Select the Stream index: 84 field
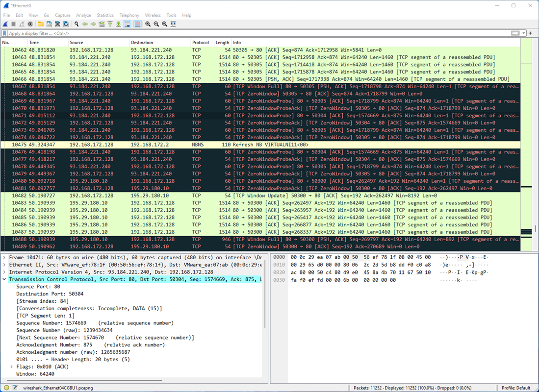This screenshot has width=539, height=392. tap(42, 301)
